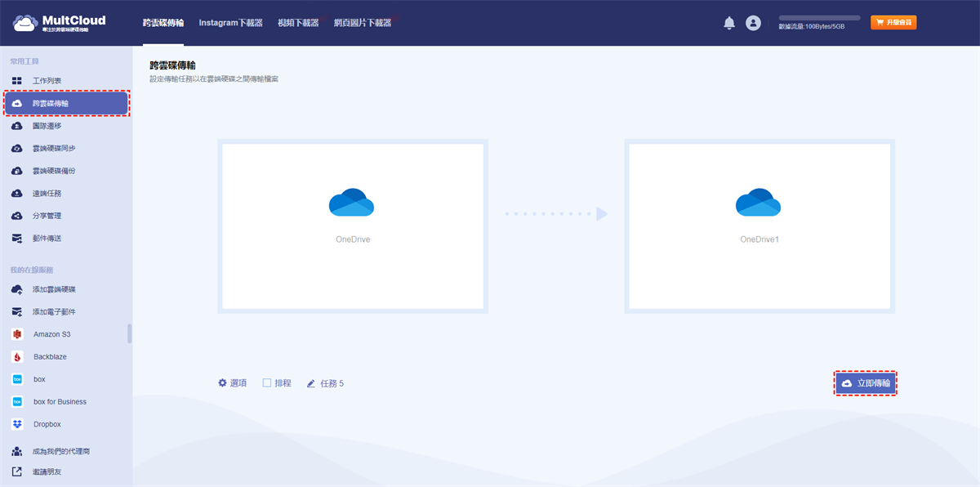Viewport: 980px width, 487px height.
Task: Click 邀請朋友 invite friends link
Action: pos(47,471)
